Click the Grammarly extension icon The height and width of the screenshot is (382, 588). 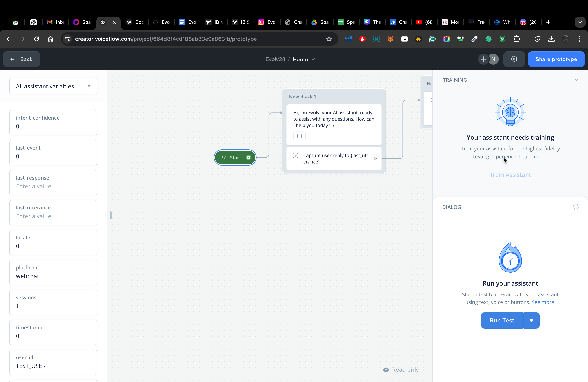(x=432, y=39)
